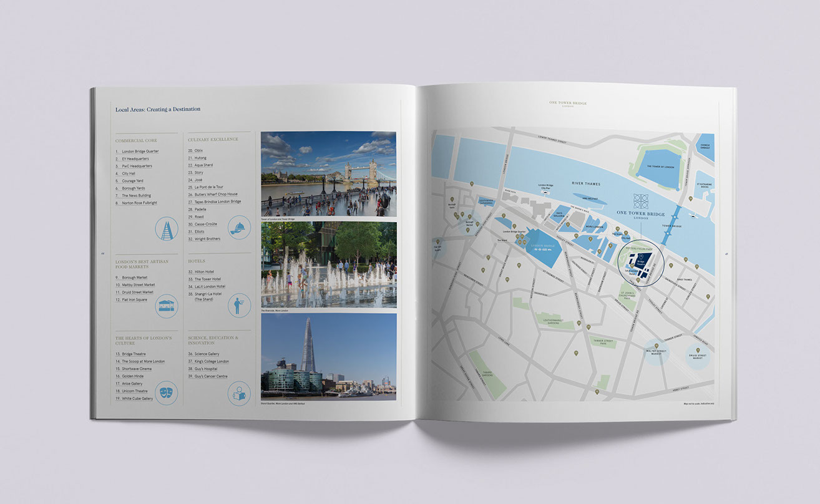Viewport: 820px width, 504px height.
Task: Open the fountain photo at More London
Action: coord(328,264)
